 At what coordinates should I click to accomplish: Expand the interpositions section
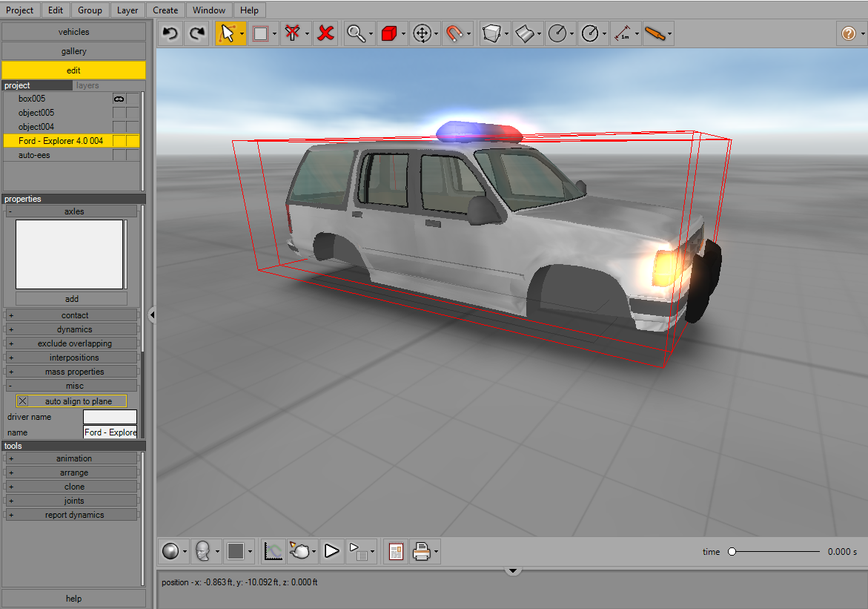pyautogui.click(x=71, y=358)
